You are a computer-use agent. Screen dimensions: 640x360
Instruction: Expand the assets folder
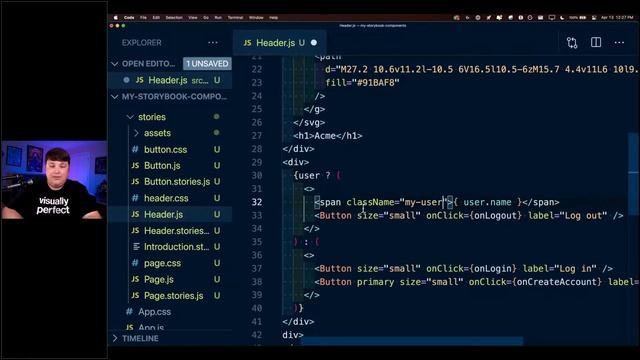pyautogui.click(x=136, y=133)
